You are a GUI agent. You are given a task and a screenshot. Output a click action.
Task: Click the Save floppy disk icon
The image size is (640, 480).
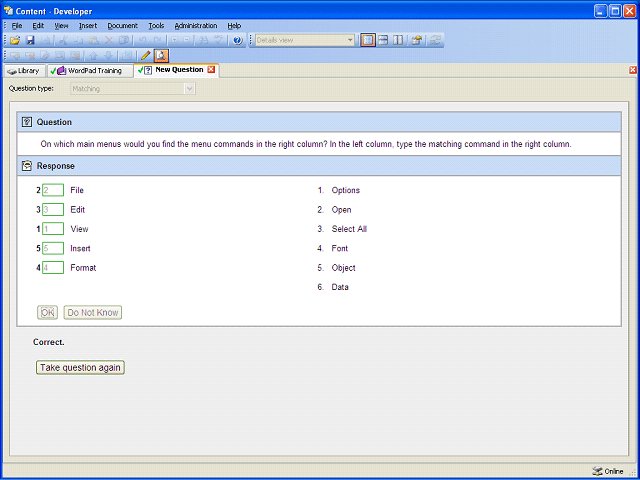click(x=30, y=40)
